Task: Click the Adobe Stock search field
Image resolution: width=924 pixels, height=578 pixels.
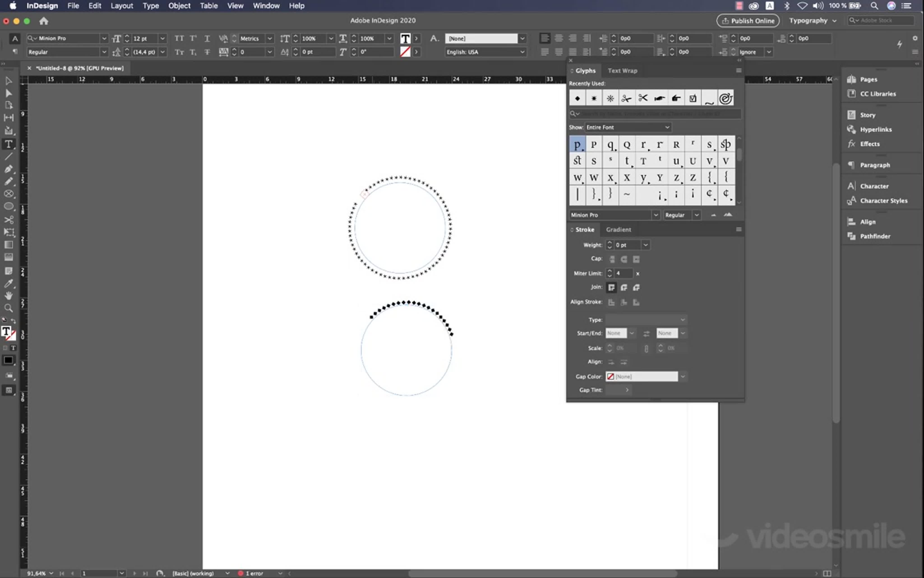Action: click(880, 21)
